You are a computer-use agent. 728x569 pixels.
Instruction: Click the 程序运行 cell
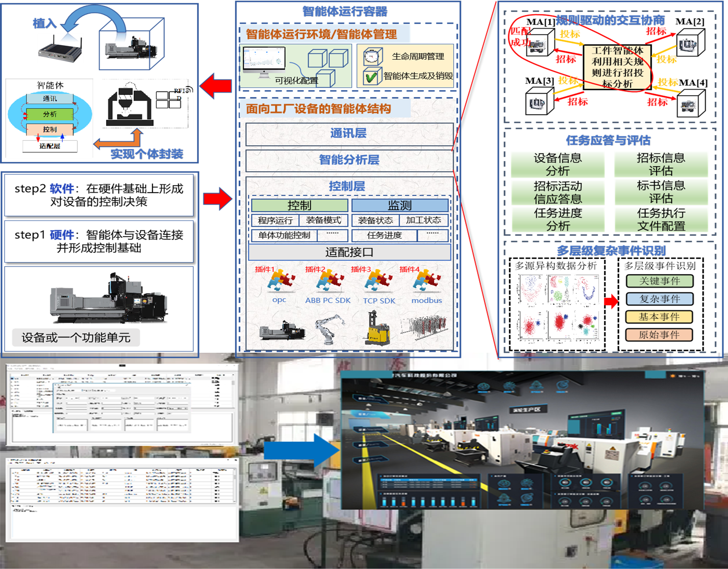[x=275, y=220]
